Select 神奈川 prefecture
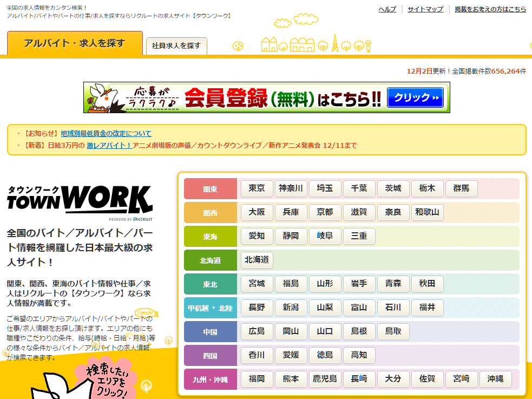Image resolution: width=532 pixels, height=399 pixels. click(291, 188)
